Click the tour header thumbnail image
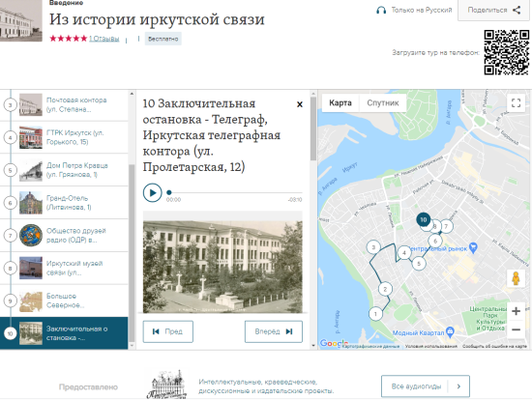 click(21, 21)
